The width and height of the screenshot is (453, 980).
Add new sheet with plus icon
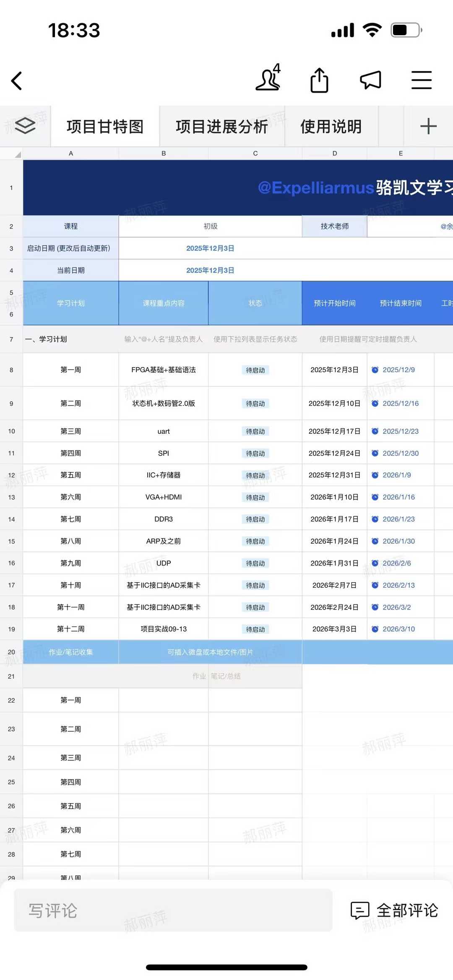pyautogui.click(x=428, y=126)
